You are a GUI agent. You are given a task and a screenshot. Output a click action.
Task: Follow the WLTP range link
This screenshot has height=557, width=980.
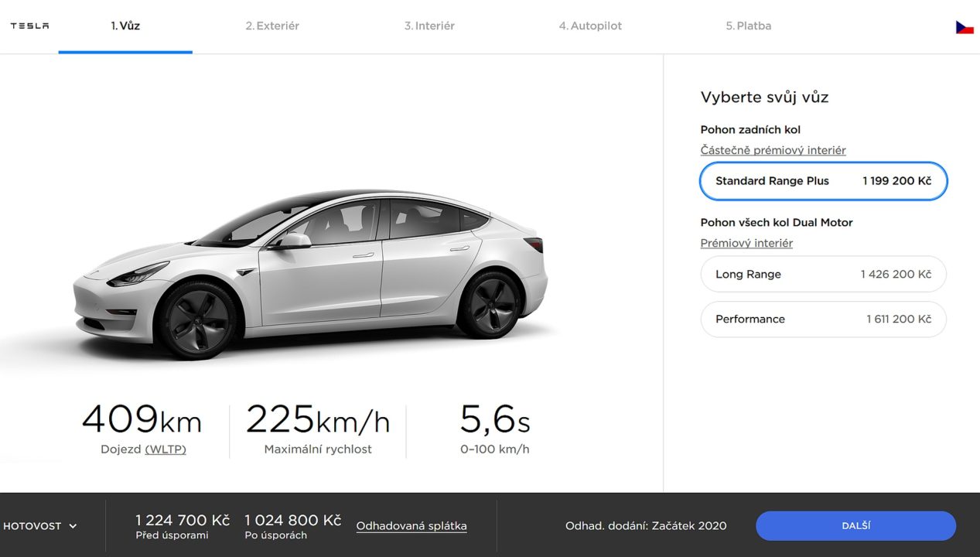coord(166,449)
